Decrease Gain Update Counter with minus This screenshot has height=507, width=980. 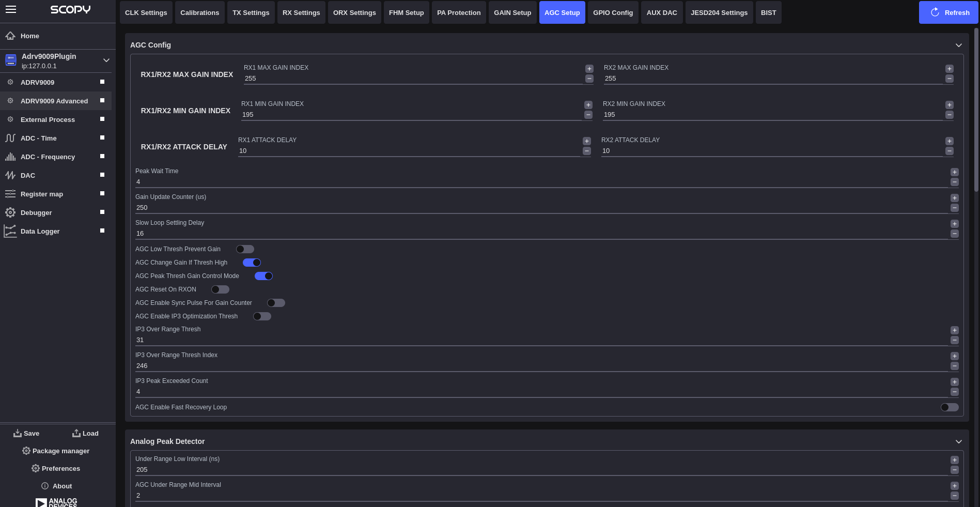955,208
